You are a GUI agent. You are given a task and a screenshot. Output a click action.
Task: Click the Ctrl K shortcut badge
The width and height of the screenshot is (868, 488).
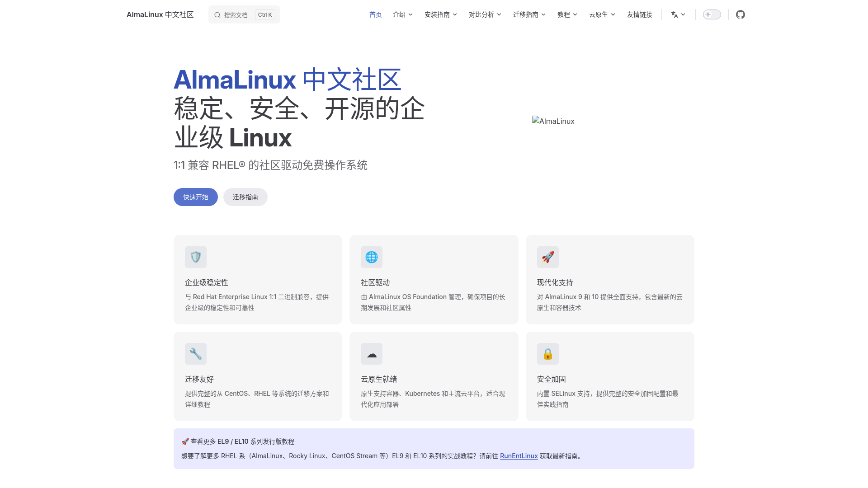265,14
